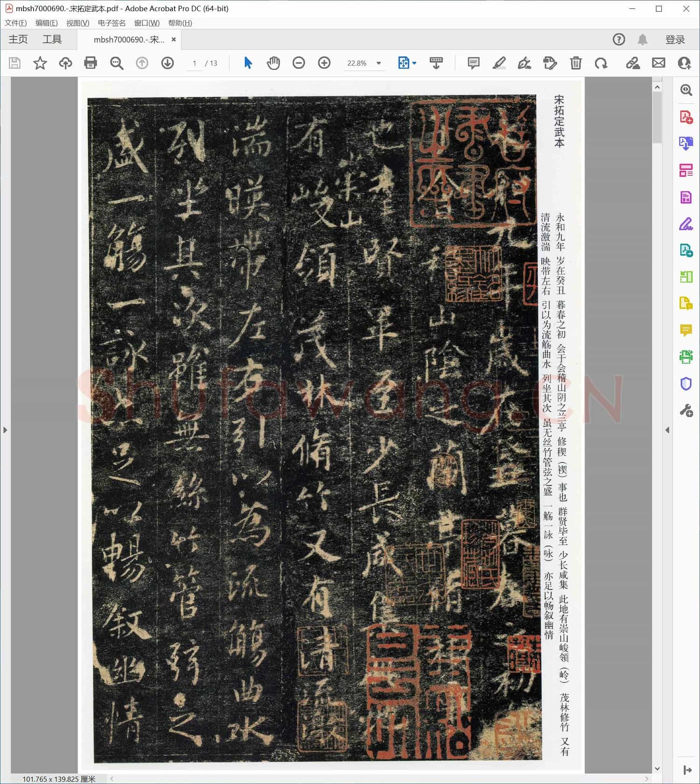Viewport: 700px width, 784px height.
Task: Delete page with trash icon
Action: coord(575,63)
